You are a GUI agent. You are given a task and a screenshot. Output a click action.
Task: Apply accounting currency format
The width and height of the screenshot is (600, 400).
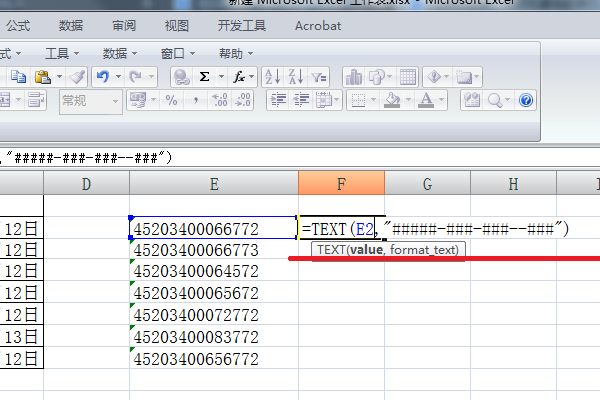[x=138, y=100]
